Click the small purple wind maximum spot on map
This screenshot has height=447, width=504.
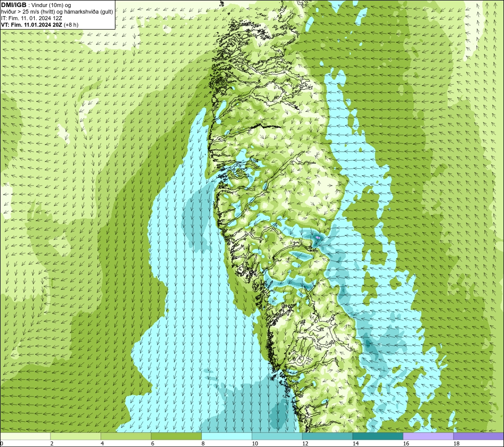click(318, 237)
